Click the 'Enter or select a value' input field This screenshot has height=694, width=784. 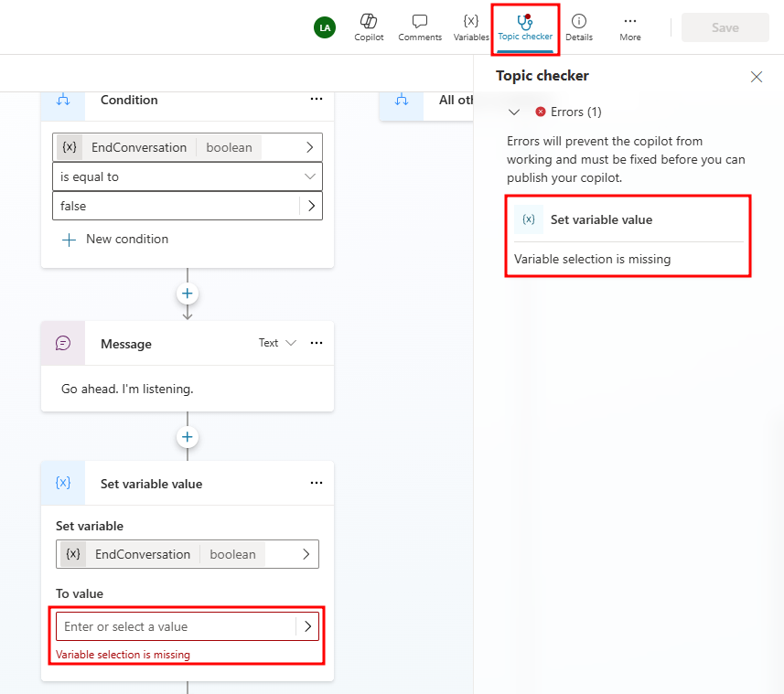click(x=165, y=626)
